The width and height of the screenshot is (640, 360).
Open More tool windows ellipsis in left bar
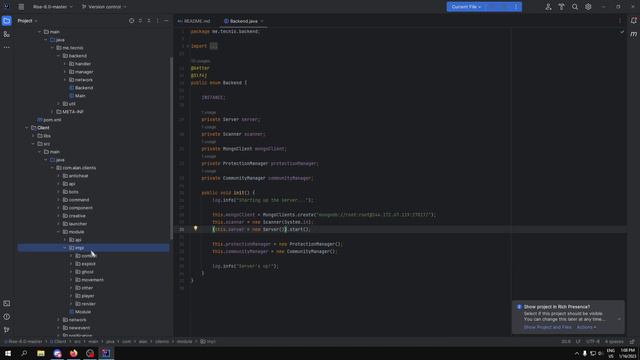tap(7, 47)
